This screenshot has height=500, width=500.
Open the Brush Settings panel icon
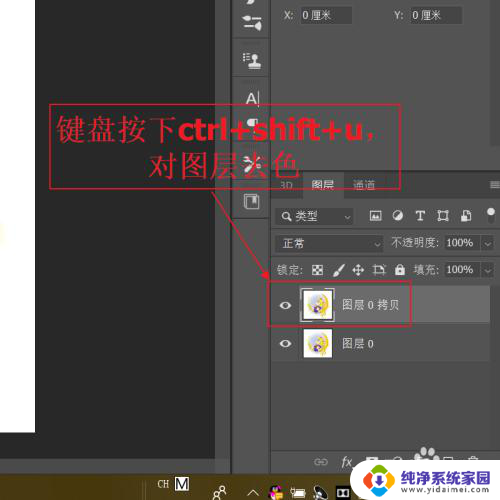tap(252, 22)
